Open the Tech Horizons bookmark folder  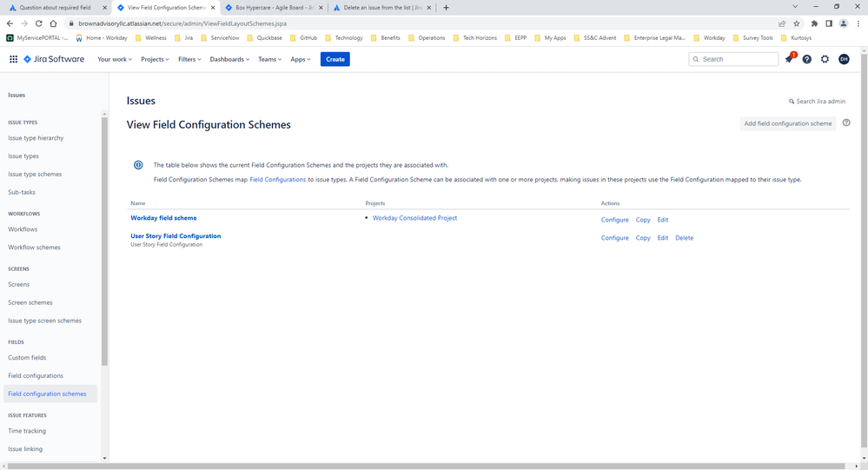click(x=474, y=37)
